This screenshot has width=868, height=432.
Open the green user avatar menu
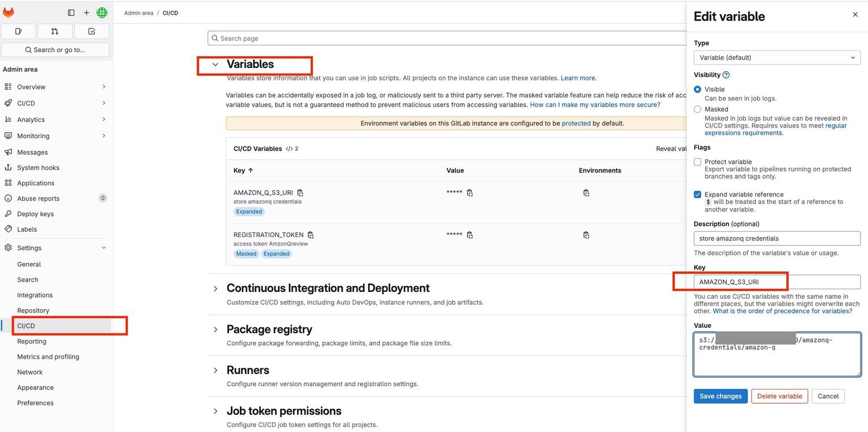click(x=102, y=12)
